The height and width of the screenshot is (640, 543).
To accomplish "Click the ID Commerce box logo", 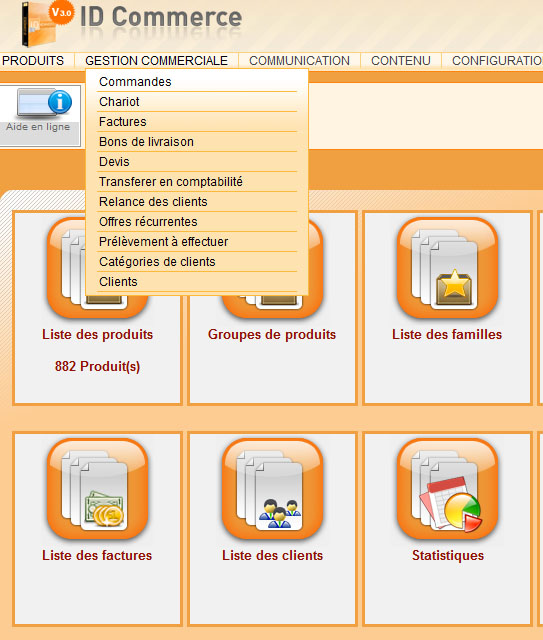I will [40, 24].
